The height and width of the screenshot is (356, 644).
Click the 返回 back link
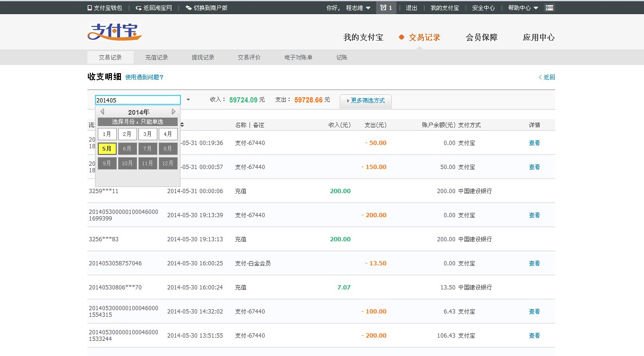click(x=547, y=77)
